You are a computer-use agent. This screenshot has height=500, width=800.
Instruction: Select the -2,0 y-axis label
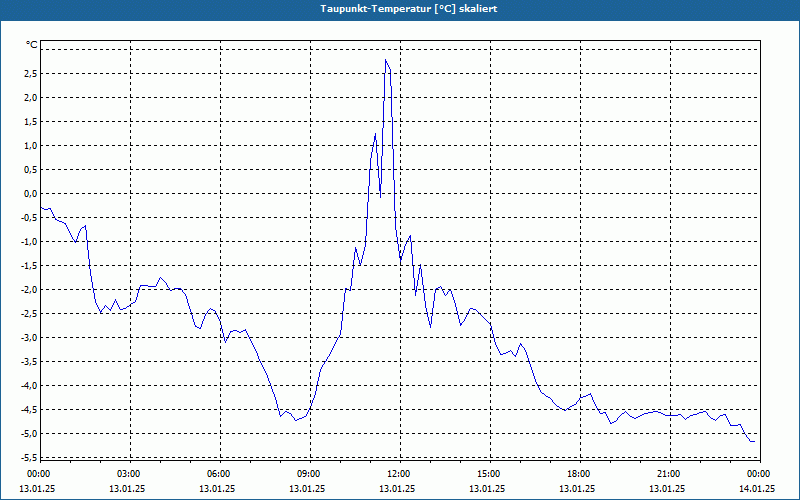click(29, 289)
